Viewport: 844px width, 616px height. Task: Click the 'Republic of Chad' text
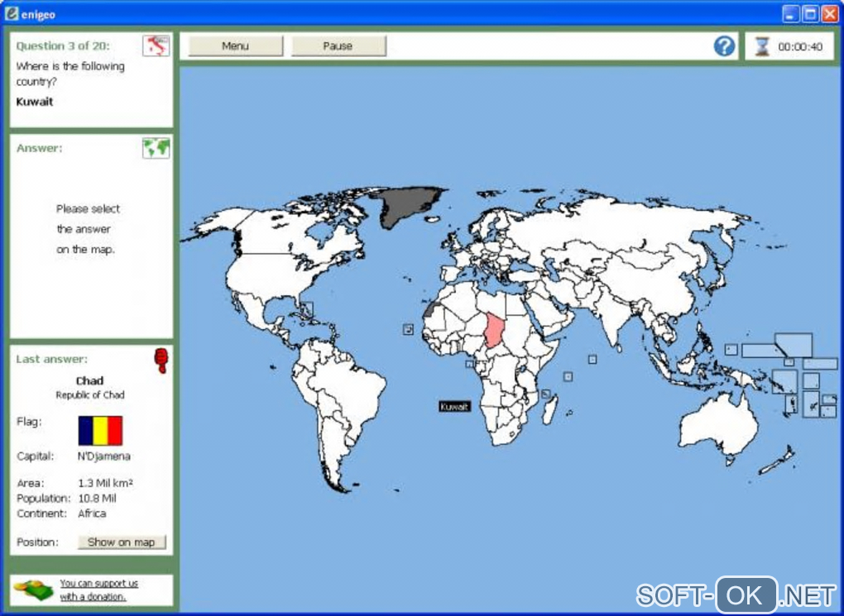90,395
